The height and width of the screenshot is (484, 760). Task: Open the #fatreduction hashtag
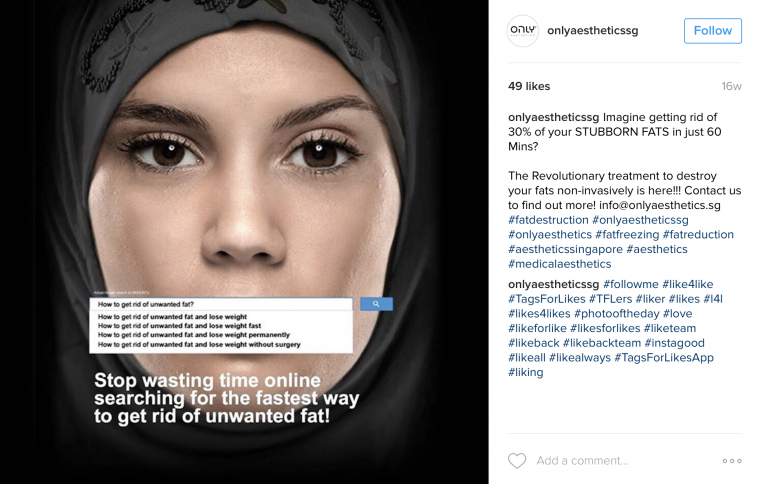(698, 234)
